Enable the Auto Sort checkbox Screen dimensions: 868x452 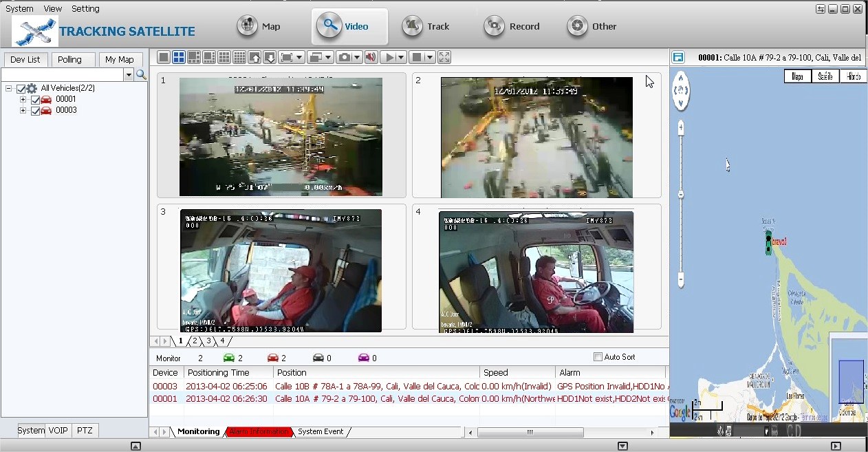pos(598,357)
